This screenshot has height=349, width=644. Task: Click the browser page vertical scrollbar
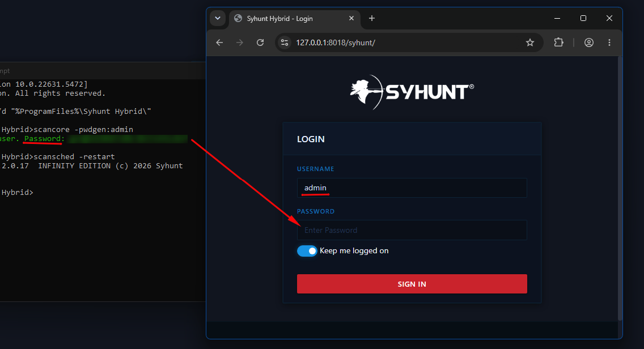pos(620,189)
